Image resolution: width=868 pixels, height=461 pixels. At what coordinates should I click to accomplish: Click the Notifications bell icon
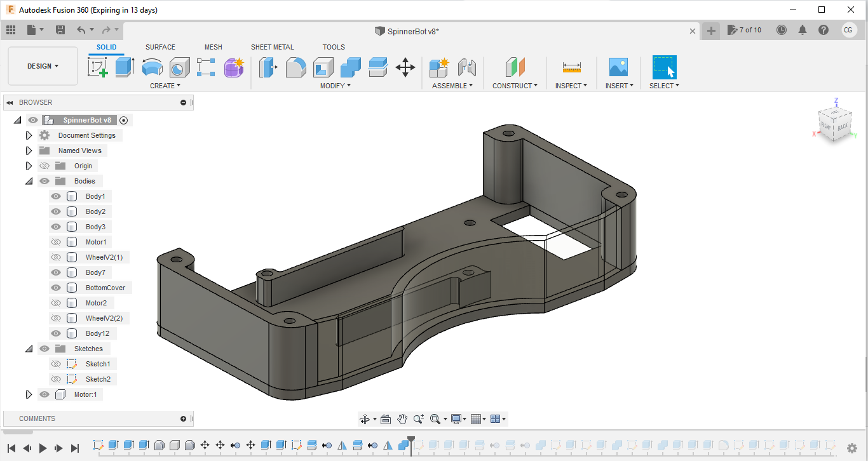click(803, 30)
